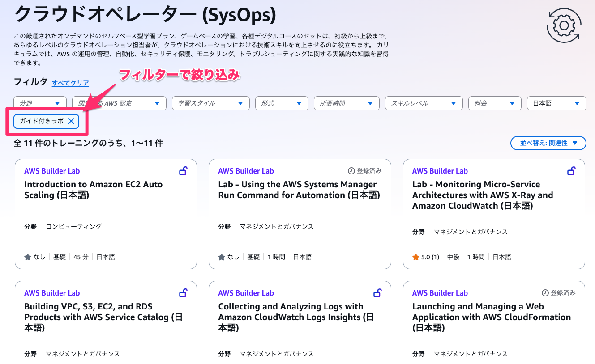
Task: Click AWS Builder Lab label on Systems Manager card
Action: tap(246, 171)
